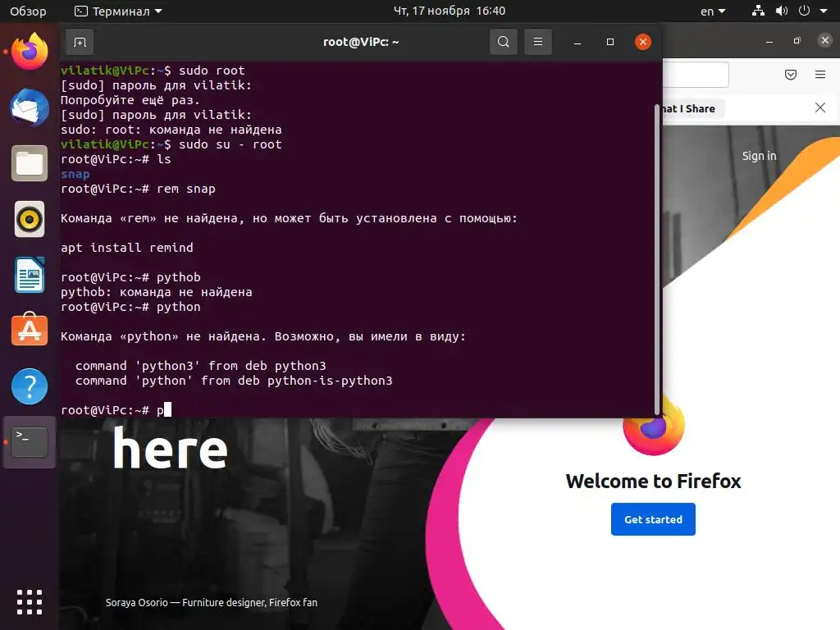Viewport: 840px width, 630px height.
Task: Close the Firefox window
Action: tap(825, 40)
